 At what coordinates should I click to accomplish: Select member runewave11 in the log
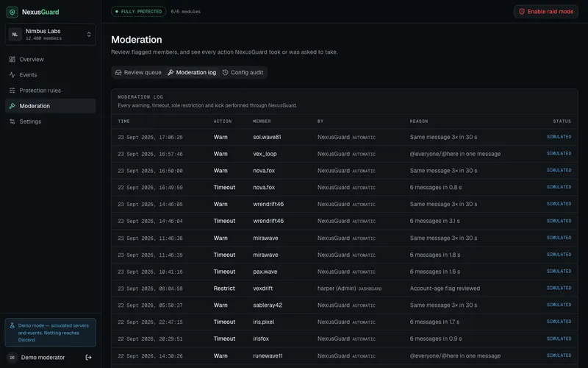point(268,355)
